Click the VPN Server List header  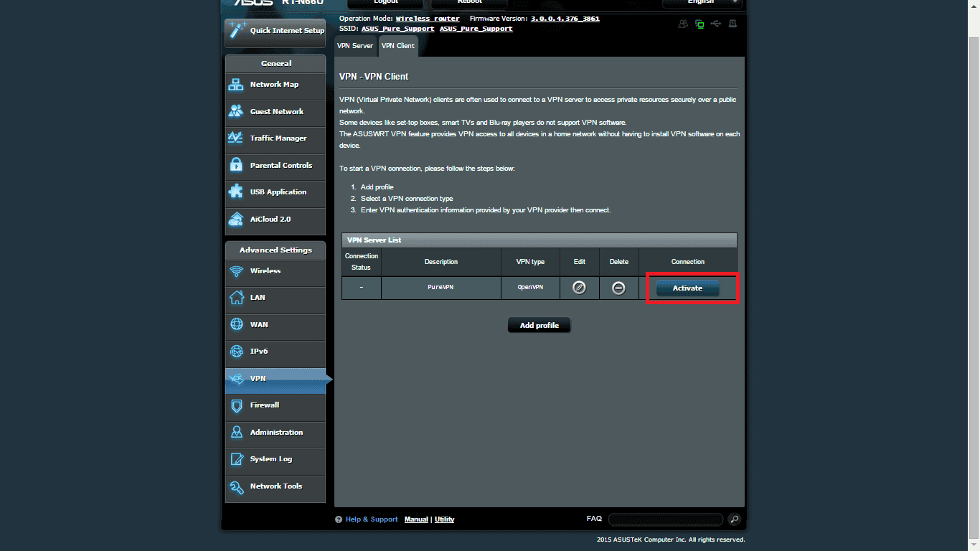coord(539,240)
